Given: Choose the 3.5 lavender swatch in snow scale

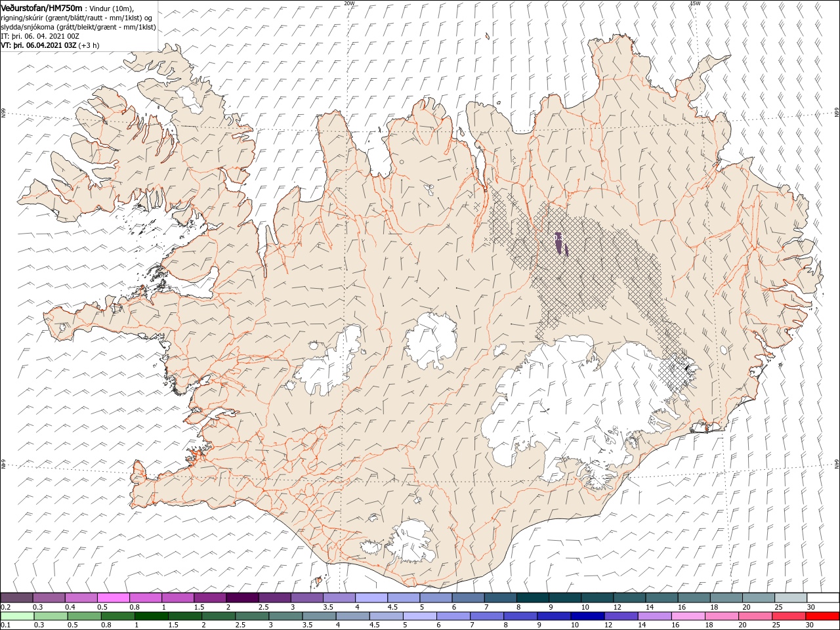Looking at the screenshot, I should click(x=339, y=597).
